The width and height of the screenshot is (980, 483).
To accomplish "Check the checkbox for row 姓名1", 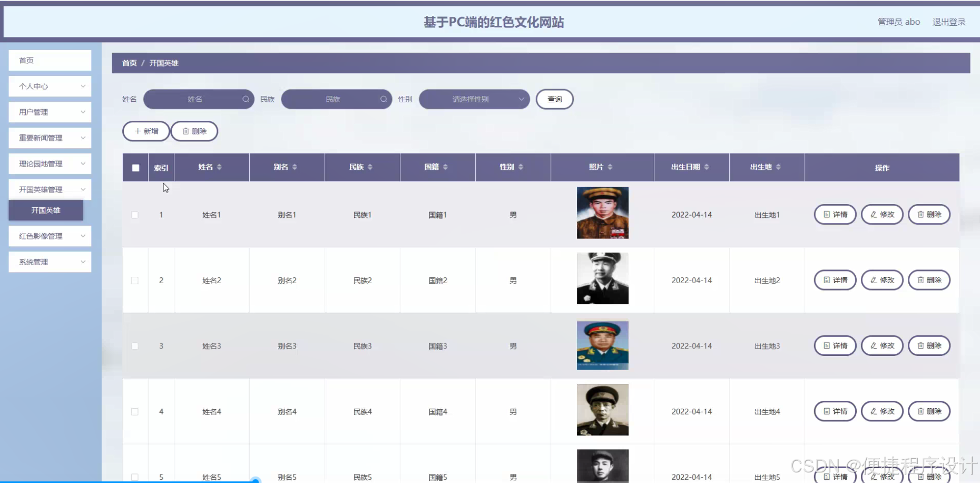I will pos(135,215).
